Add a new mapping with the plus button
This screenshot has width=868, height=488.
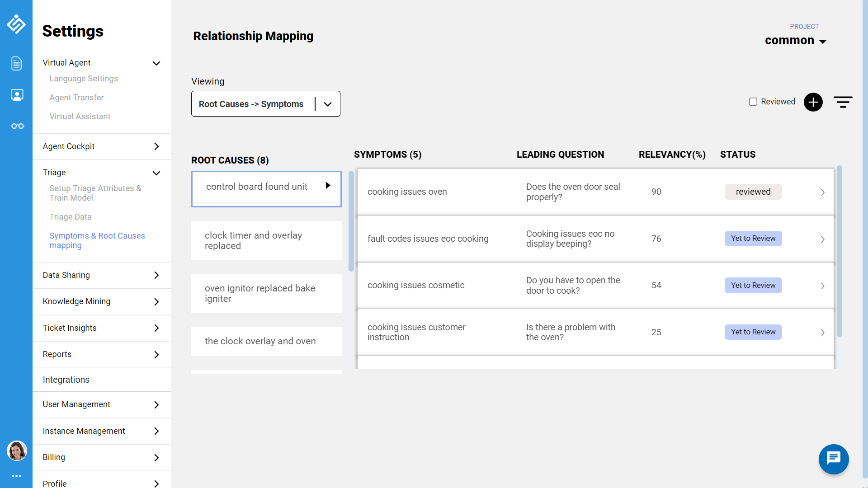pos(813,102)
